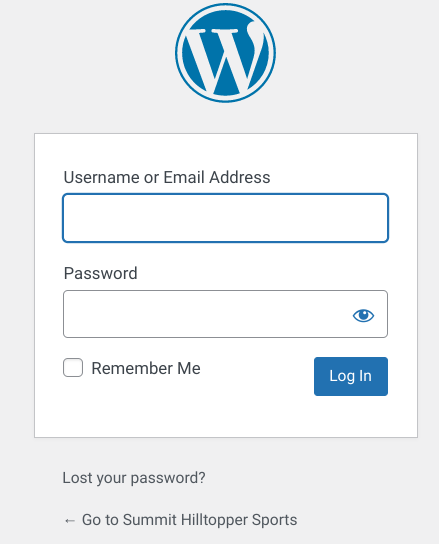Click the Log In button
Viewport: 439px width, 544px height.
[x=351, y=376]
